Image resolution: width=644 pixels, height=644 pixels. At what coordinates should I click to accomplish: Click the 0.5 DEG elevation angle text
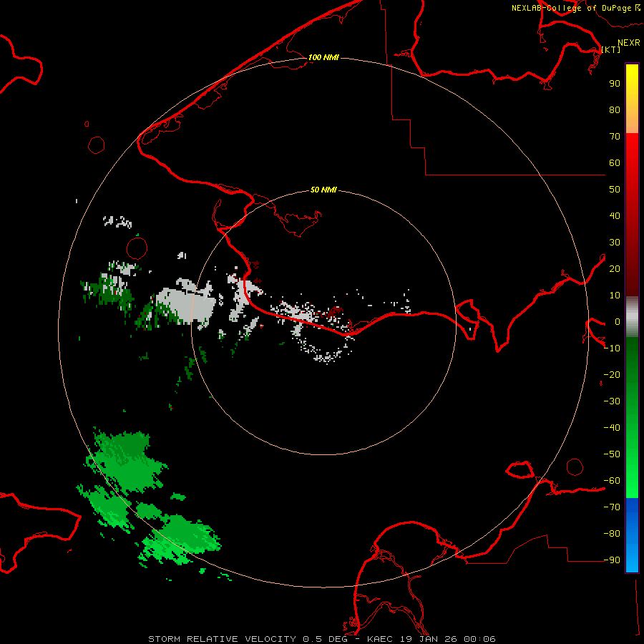coord(326,639)
